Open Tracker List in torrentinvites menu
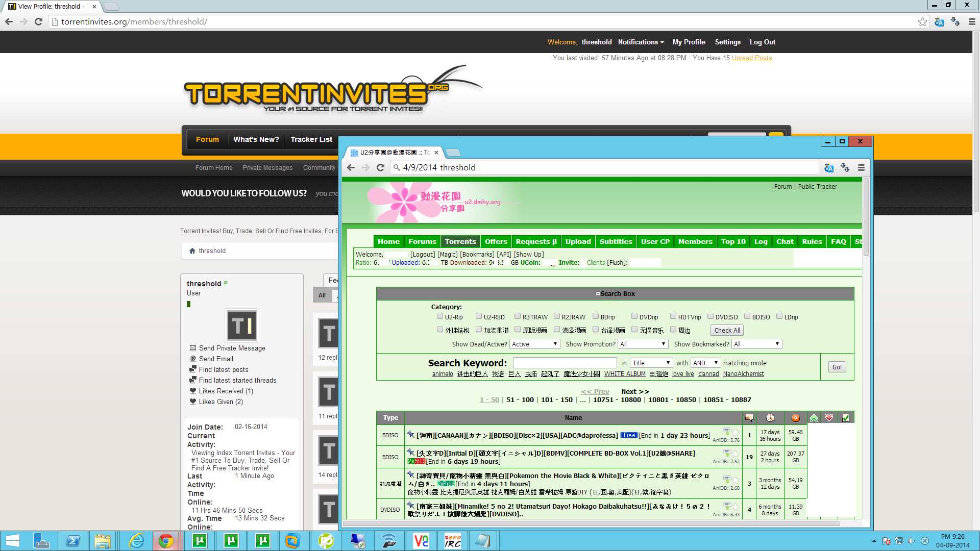The width and height of the screenshot is (980, 551). point(311,139)
